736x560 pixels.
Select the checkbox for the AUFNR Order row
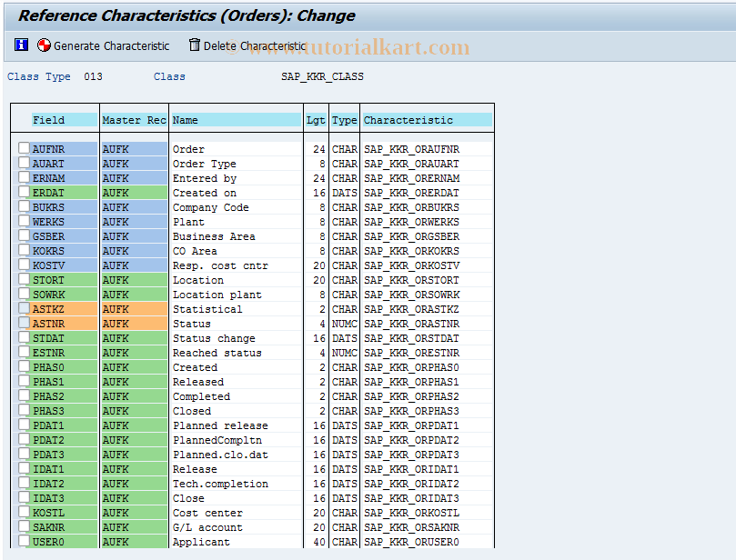click(24, 149)
